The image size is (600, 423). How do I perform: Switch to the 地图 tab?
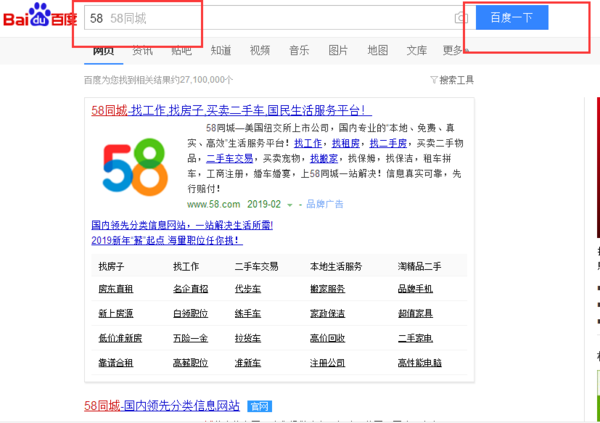tap(378, 50)
